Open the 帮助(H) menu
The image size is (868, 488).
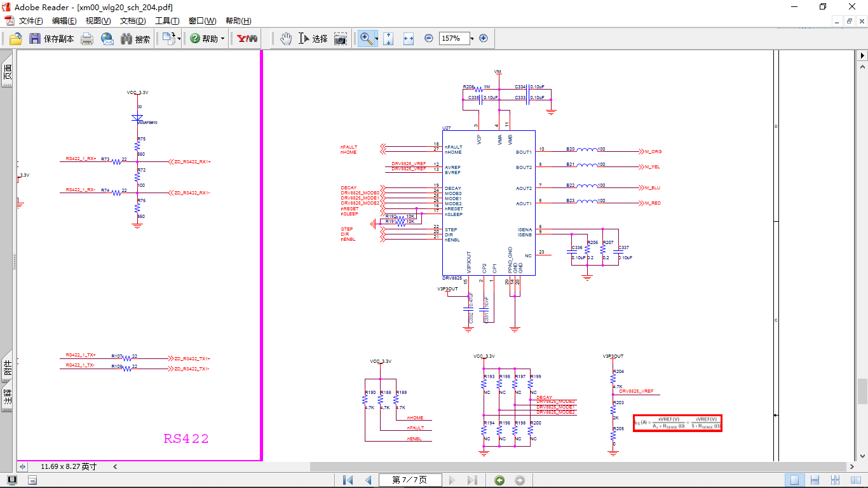tap(238, 21)
